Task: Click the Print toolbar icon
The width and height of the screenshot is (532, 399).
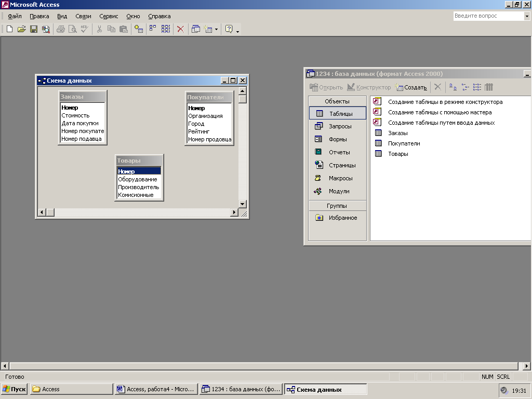Action: (x=61, y=29)
